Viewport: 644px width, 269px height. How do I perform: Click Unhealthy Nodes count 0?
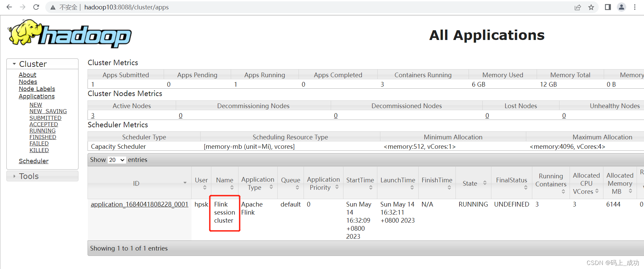point(564,116)
